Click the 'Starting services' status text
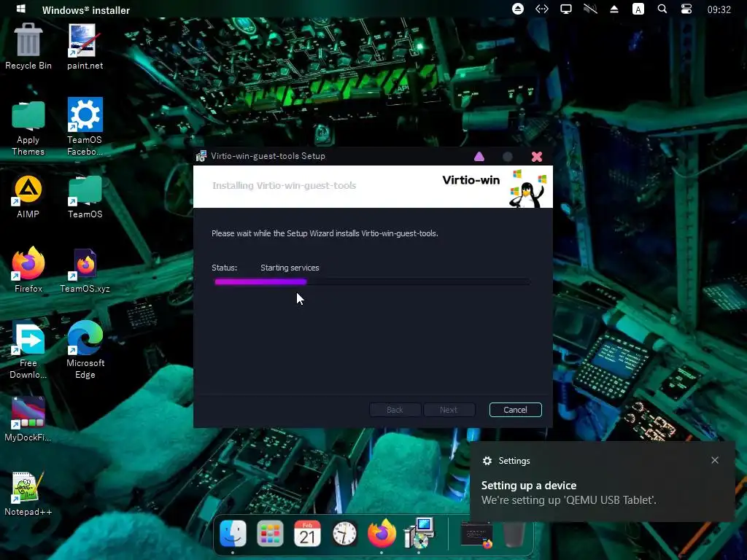The width and height of the screenshot is (747, 560). click(290, 268)
